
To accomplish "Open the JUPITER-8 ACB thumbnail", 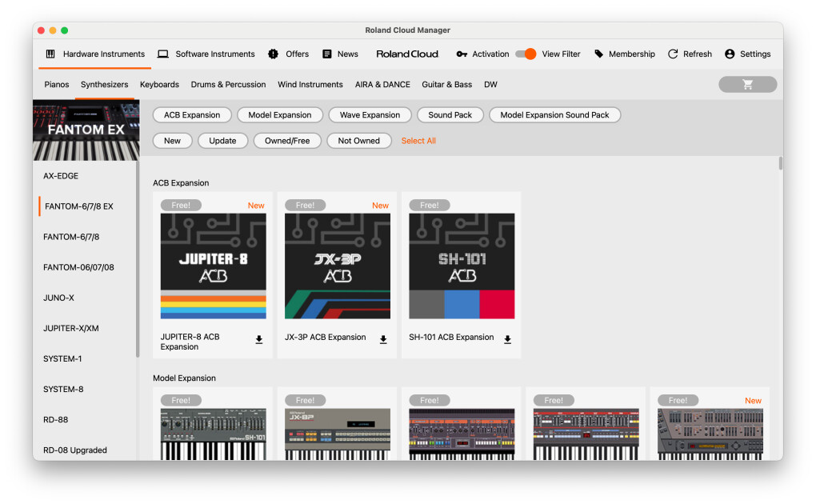I will tap(214, 266).
